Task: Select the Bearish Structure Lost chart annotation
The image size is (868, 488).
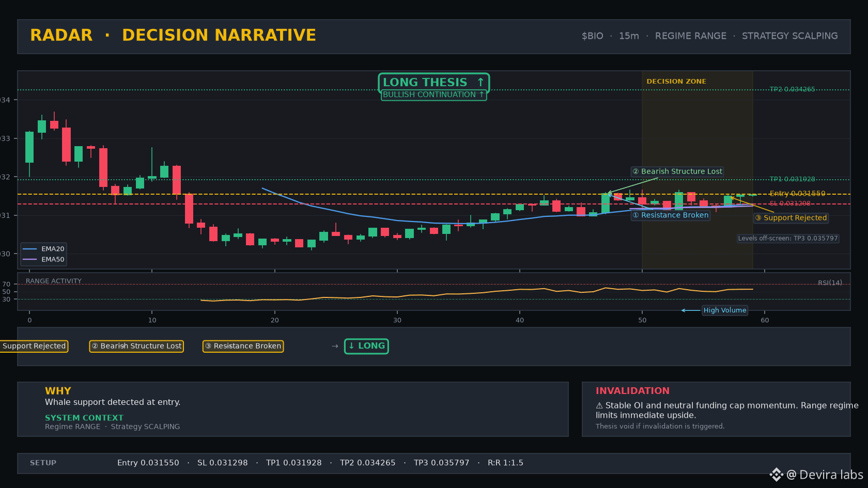Action: click(677, 171)
